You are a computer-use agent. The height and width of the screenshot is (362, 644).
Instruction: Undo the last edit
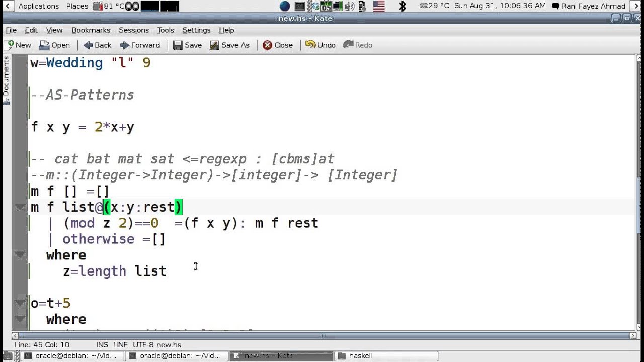320,45
